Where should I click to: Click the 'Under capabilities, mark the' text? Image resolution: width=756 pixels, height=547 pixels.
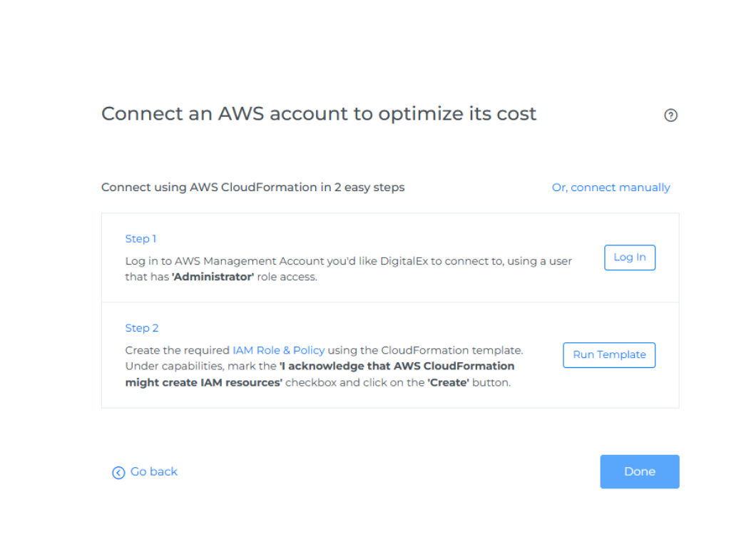point(200,366)
